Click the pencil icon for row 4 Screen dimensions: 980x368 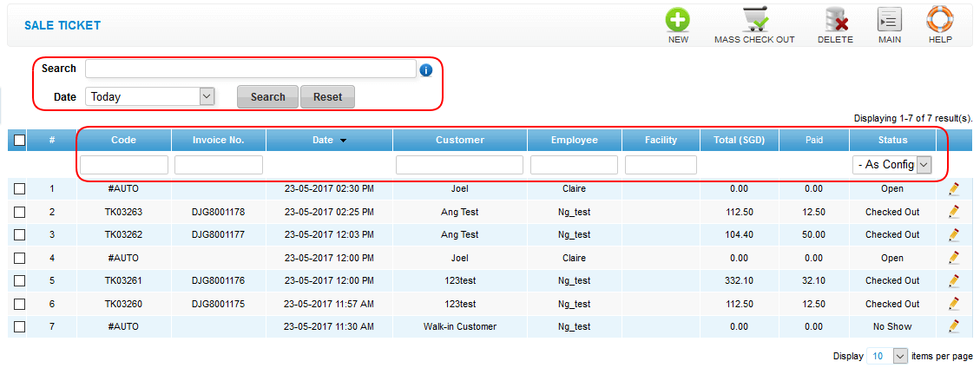pos(953,258)
